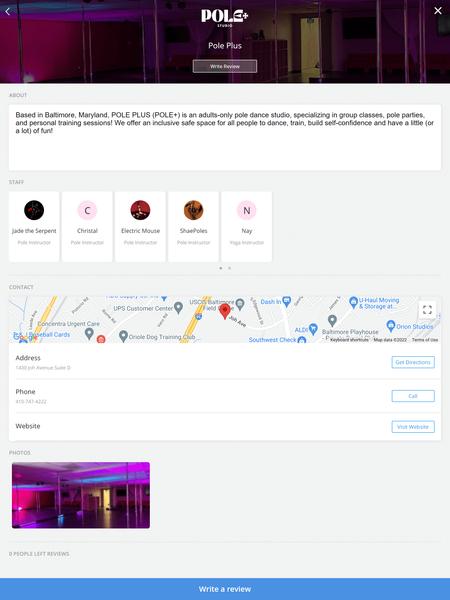The height and width of the screenshot is (600, 450).
Task: Select the first staff carousel page dot
Action: pos(220,268)
